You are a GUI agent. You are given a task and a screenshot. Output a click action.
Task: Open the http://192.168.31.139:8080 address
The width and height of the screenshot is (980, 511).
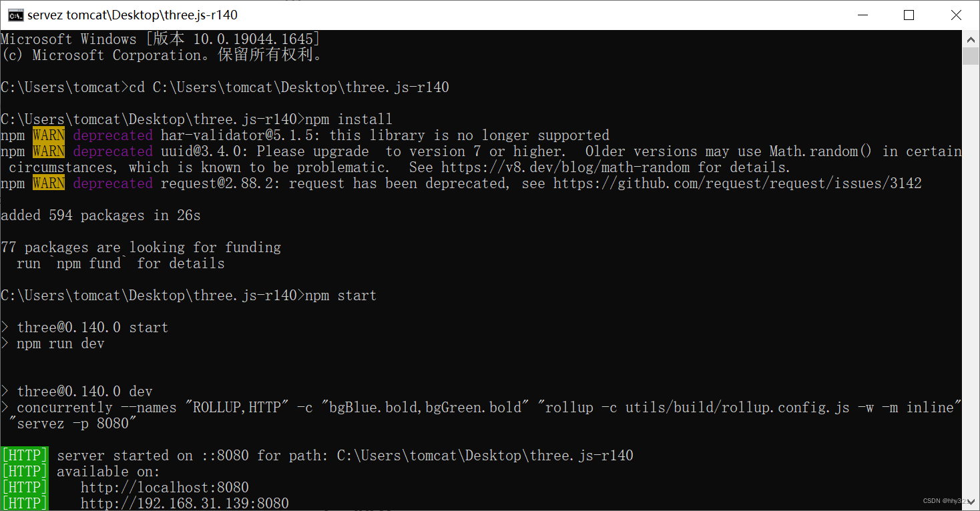point(184,503)
